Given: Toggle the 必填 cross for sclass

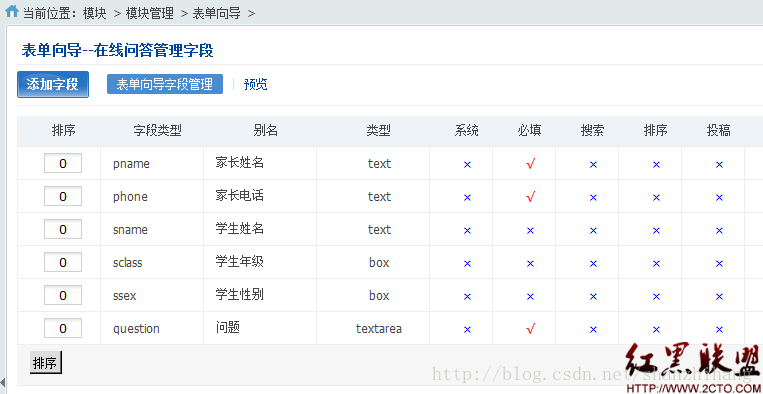Looking at the screenshot, I should pos(530,264).
